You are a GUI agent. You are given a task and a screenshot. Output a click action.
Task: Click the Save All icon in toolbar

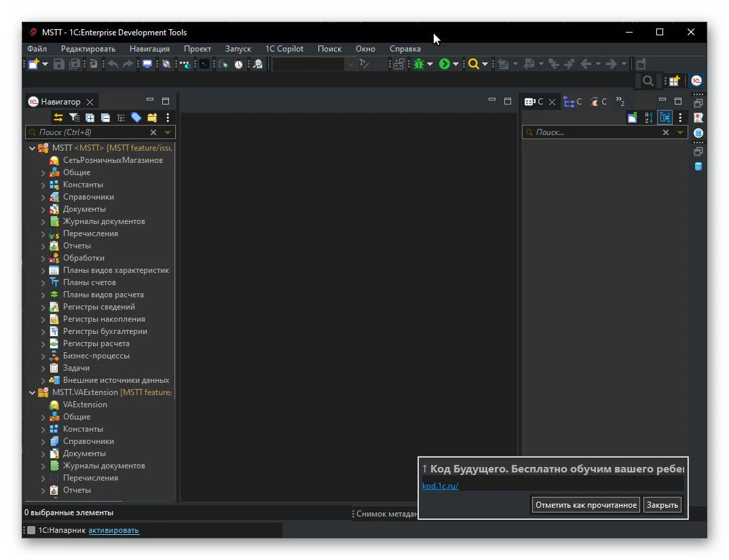(75, 64)
